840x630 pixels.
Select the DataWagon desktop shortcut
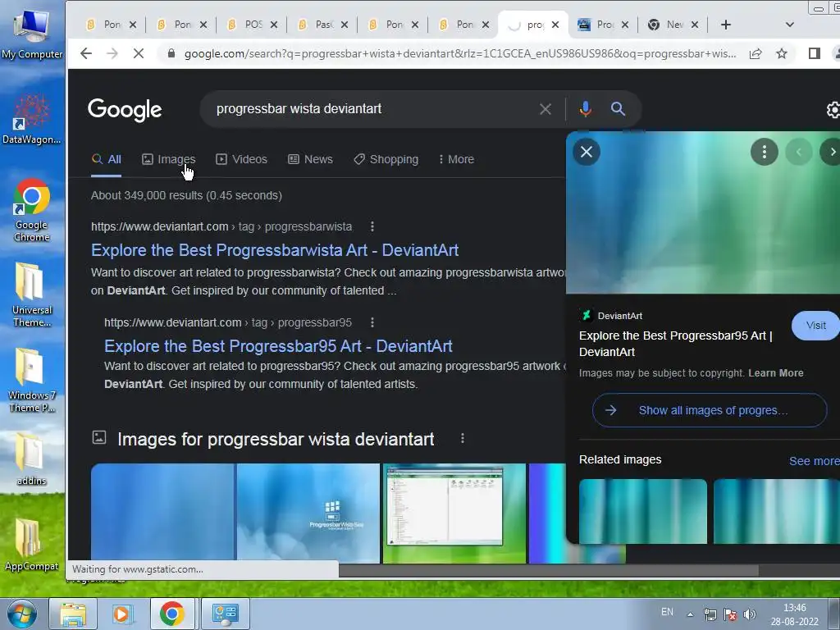32,119
